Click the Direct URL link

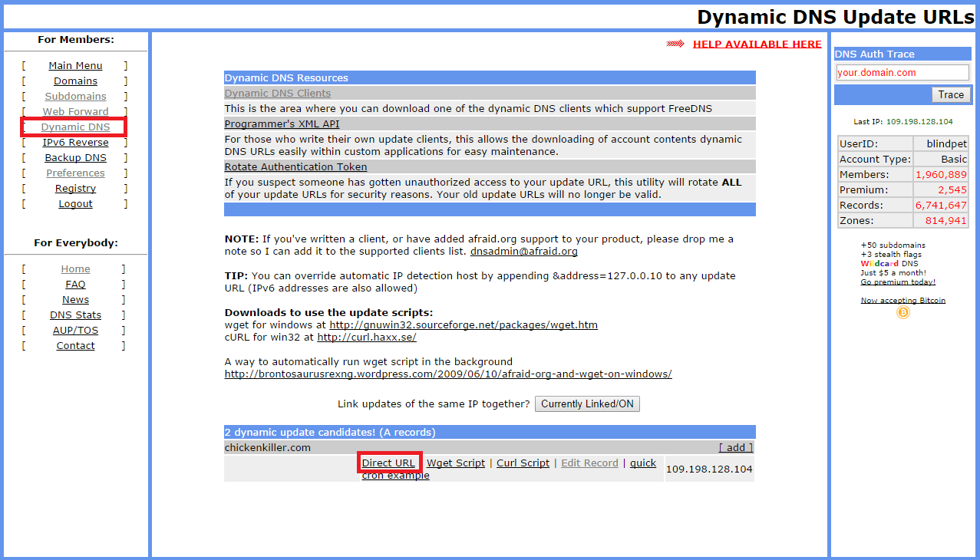388,463
